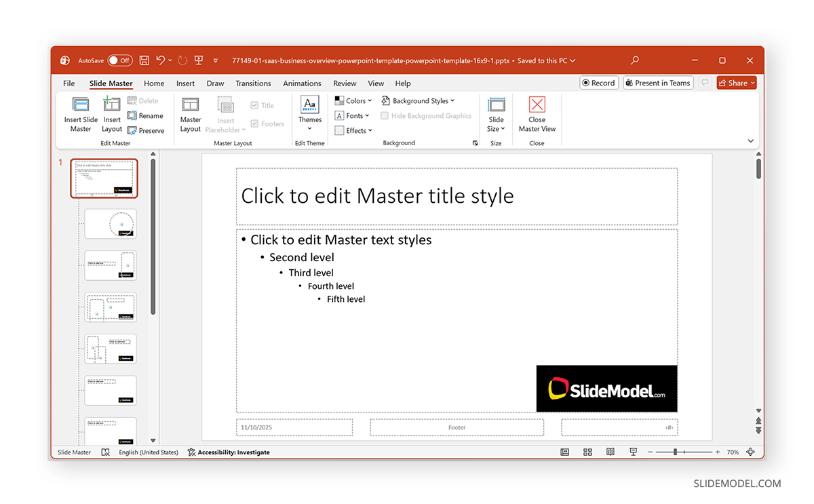The height and width of the screenshot is (504, 814).
Task: Open the Colors dropdown
Action: pos(353,100)
